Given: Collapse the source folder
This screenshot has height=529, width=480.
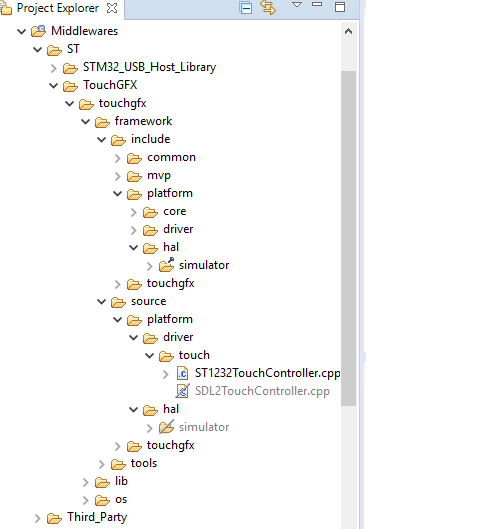Looking at the screenshot, I should click(102, 302).
